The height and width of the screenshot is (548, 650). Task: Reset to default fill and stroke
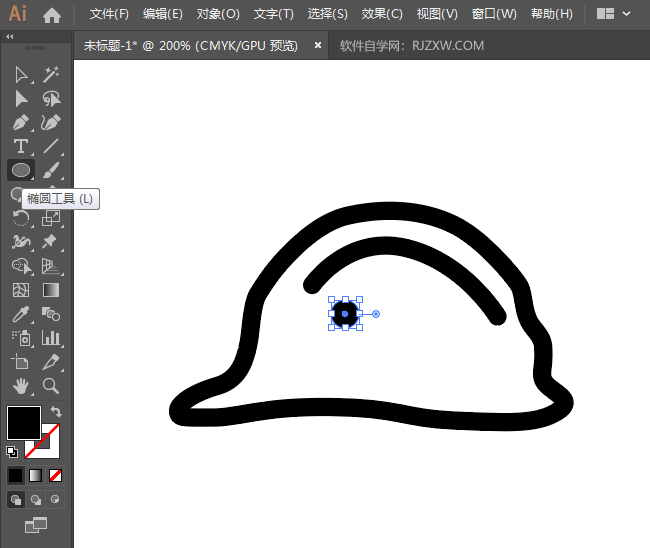(12, 451)
